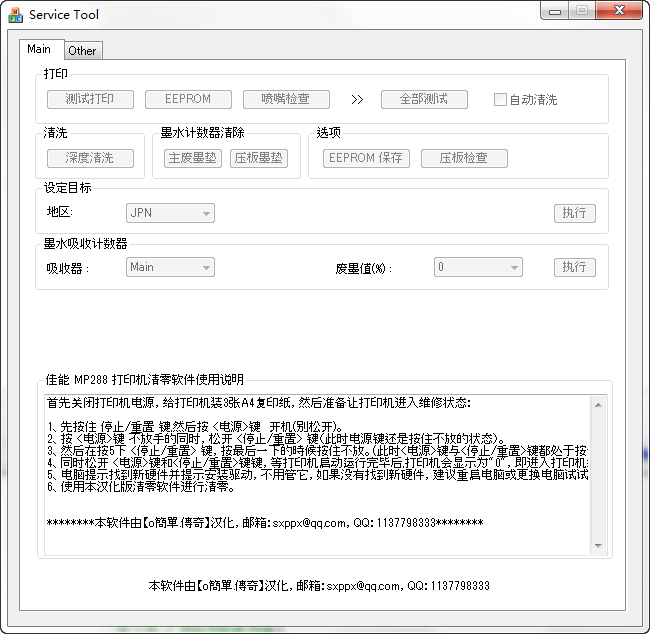Enable the 自动清洗 checkbox
This screenshot has height=634, width=650.
coord(501,99)
